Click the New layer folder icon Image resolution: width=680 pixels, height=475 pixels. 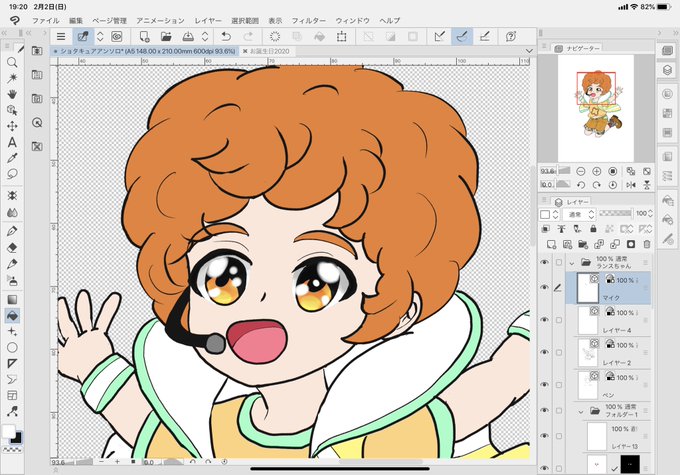[x=583, y=244]
